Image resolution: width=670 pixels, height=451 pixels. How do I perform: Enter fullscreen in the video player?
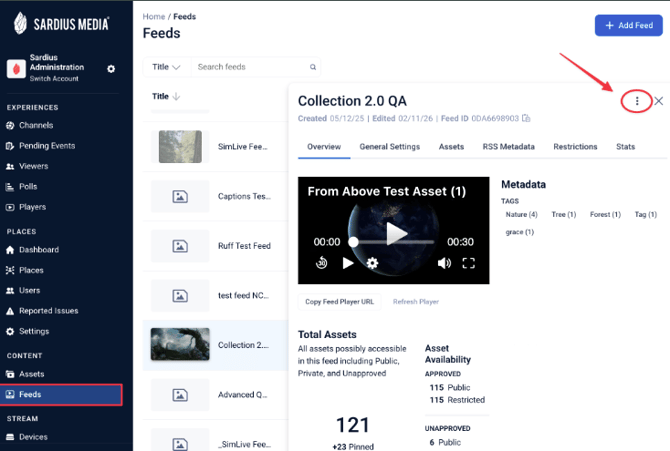(468, 263)
